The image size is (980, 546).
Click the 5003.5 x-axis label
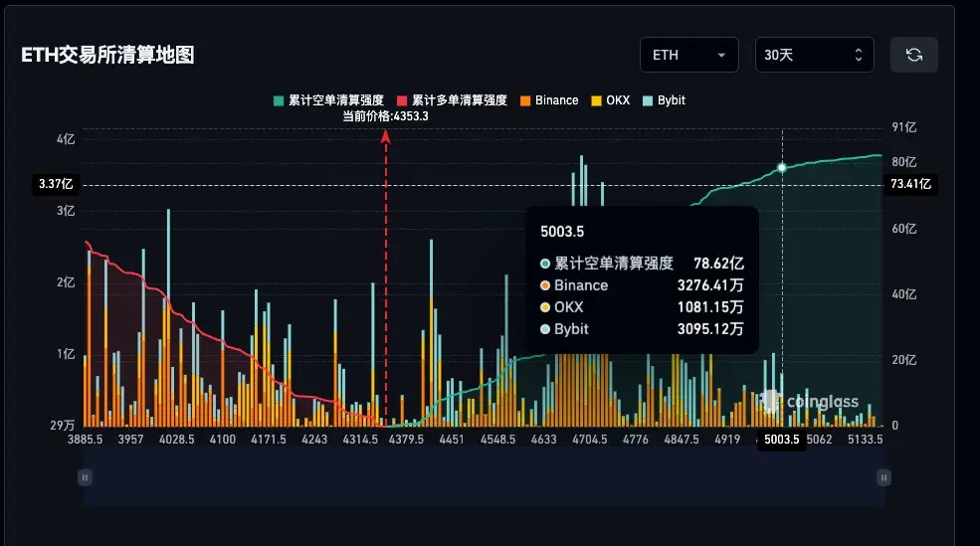782,440
